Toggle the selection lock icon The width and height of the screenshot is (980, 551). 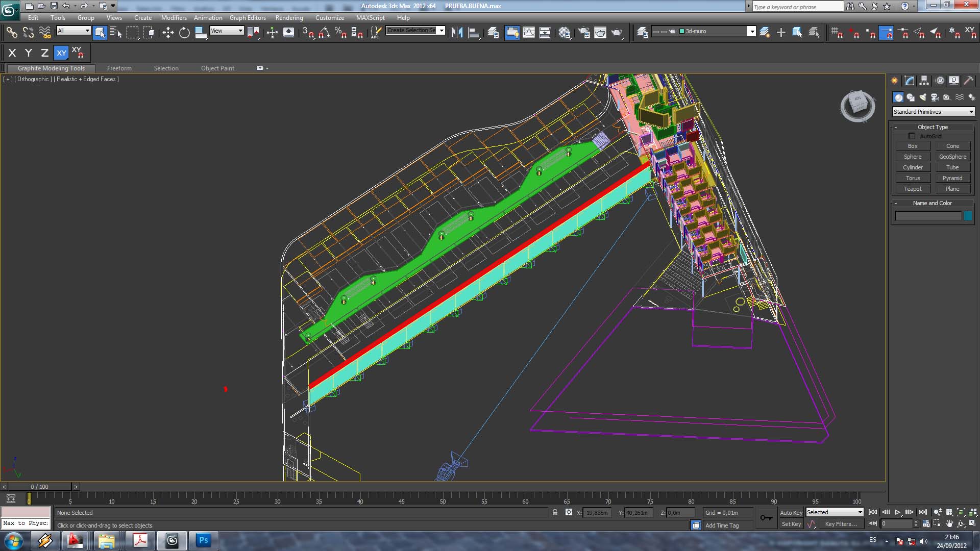555,513
